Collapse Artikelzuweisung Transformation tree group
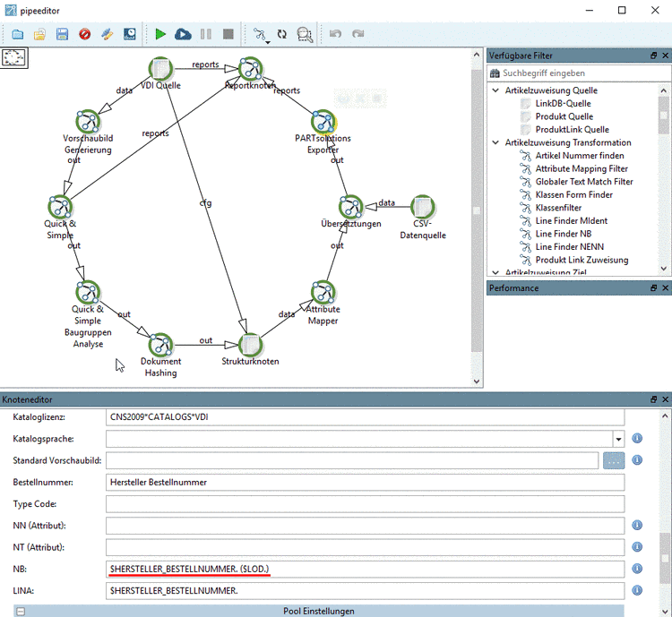The width and height of the screenshot is (672, 617). click(495, 142)
